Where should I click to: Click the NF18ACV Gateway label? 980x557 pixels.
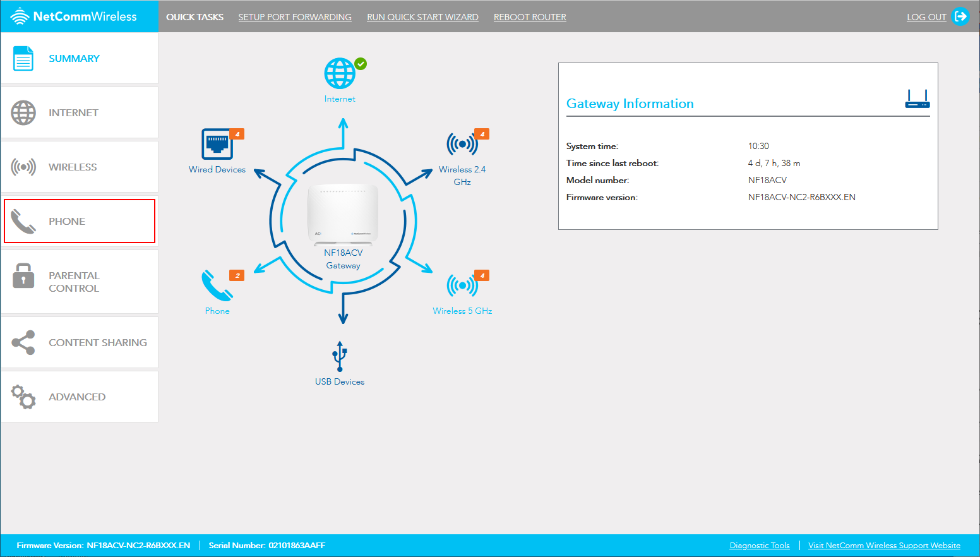click(344, 259)
